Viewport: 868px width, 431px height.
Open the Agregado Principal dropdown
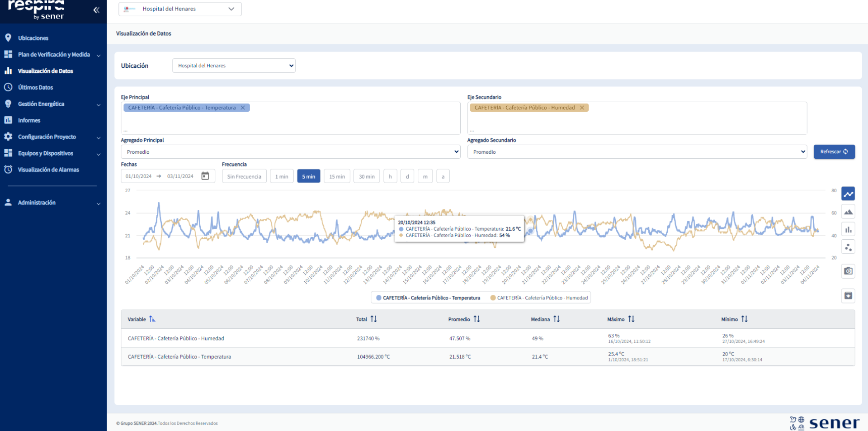[290, 152]
